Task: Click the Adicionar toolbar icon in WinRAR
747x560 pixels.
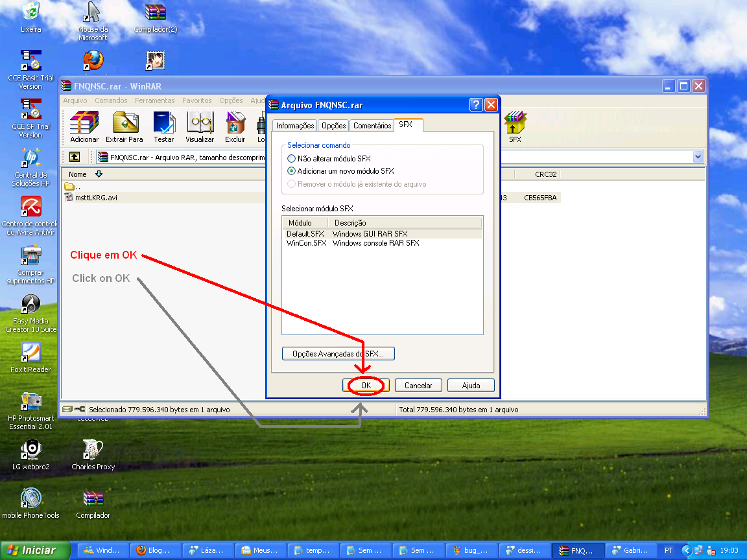Action: click(x=84, y=126)
